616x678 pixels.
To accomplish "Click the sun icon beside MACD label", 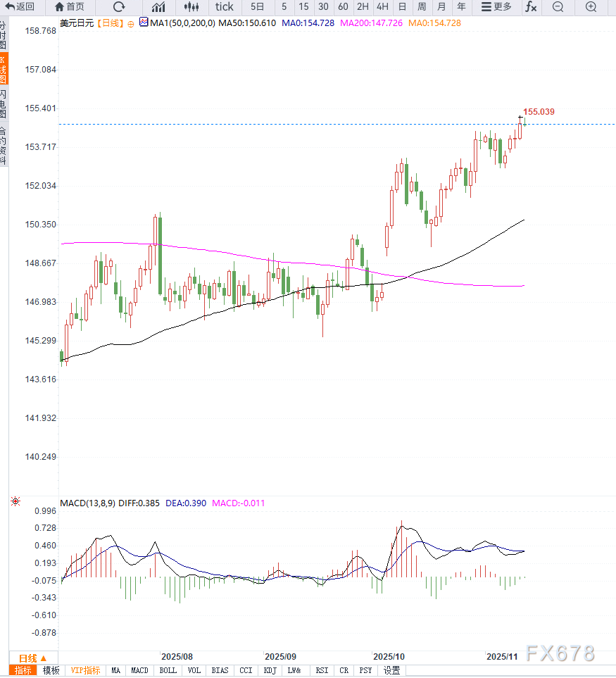I will (15, 502).
